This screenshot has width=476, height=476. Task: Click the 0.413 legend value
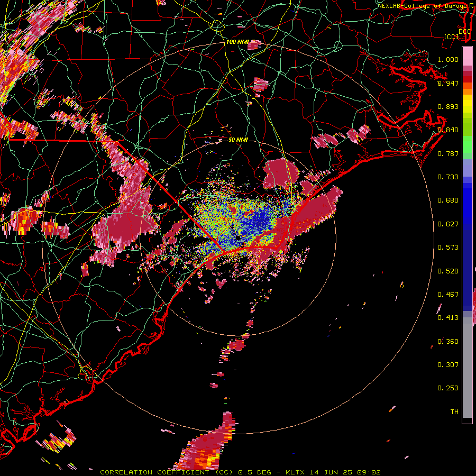pyautogui.click(x=448, y=318)
